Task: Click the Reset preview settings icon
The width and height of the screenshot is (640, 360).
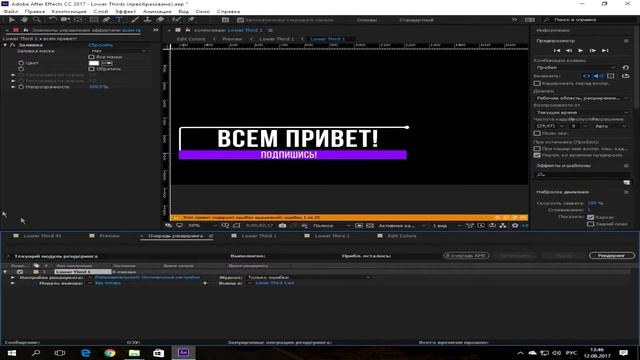Action: [625, 67]
